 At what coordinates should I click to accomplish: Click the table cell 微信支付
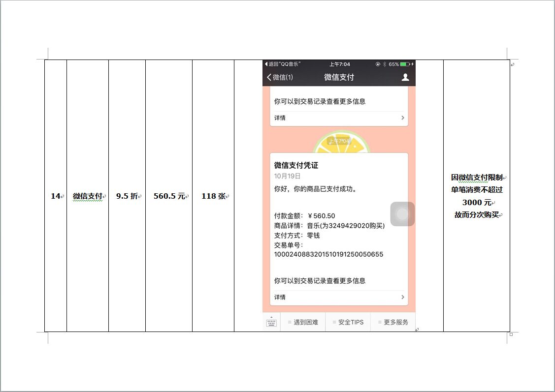pos(88,196)
